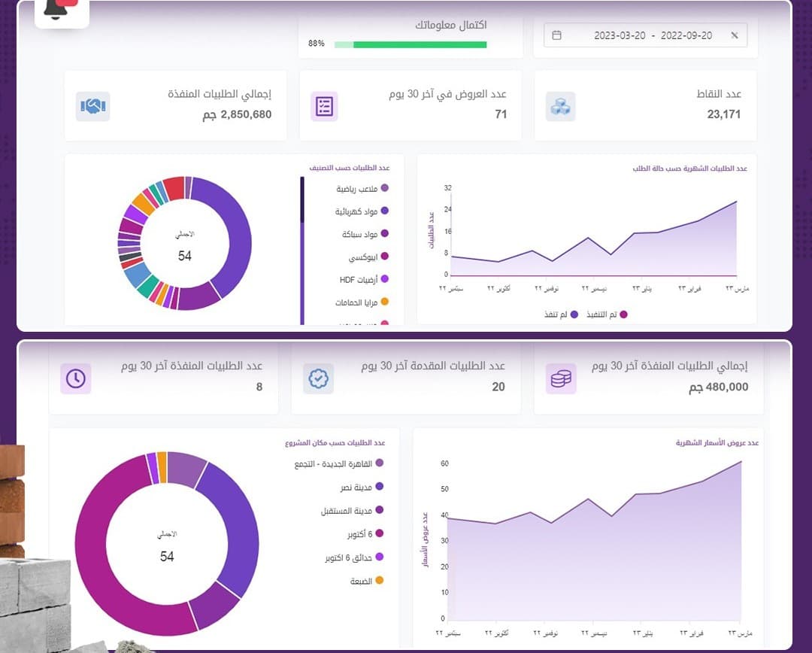Toggle the ملاعب رياضية legend entry
The image size is (812, 653).
click(x=362, y=189)
